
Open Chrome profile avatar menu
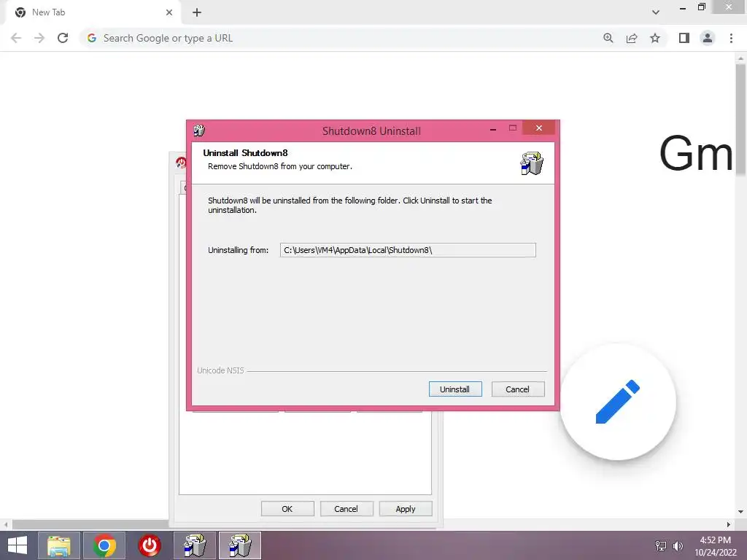[708, 38]
